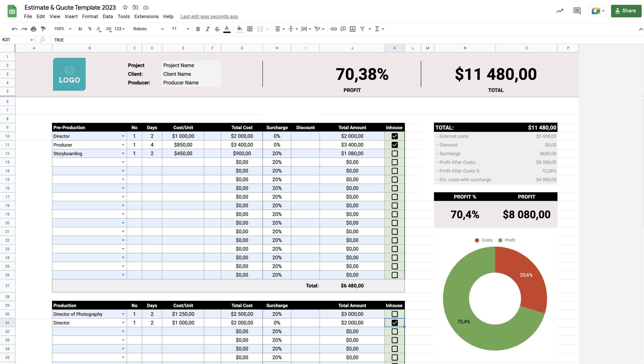Click the create filter icon
644x364 pixels.
pos(362,29)
